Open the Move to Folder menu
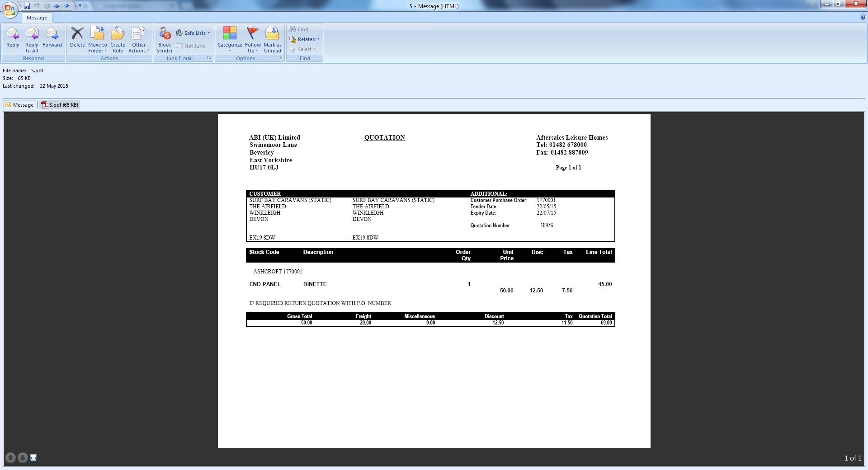 pos(98,40)
